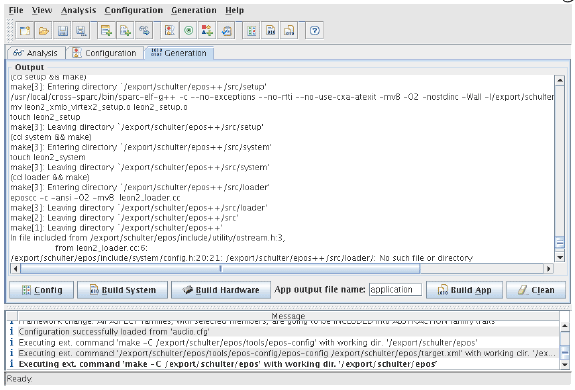
Task: Open the View menu
Action: pyautogui.click(x=41, y=10)
